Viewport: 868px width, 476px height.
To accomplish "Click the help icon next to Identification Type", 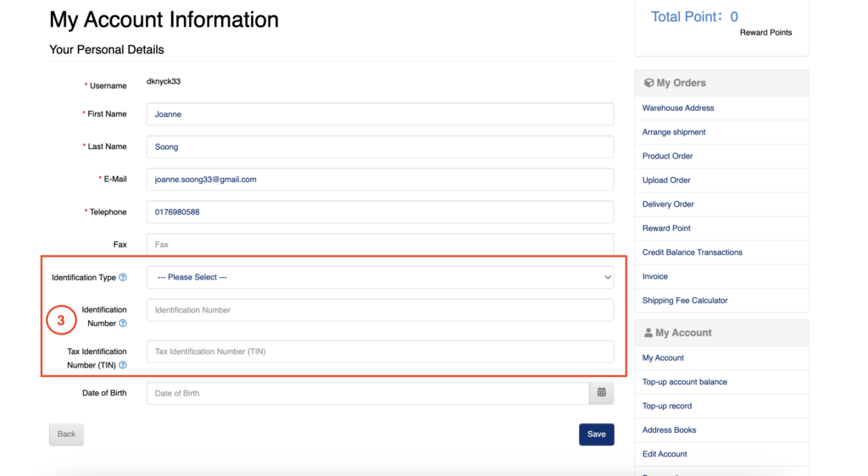I will coord(123,278).
